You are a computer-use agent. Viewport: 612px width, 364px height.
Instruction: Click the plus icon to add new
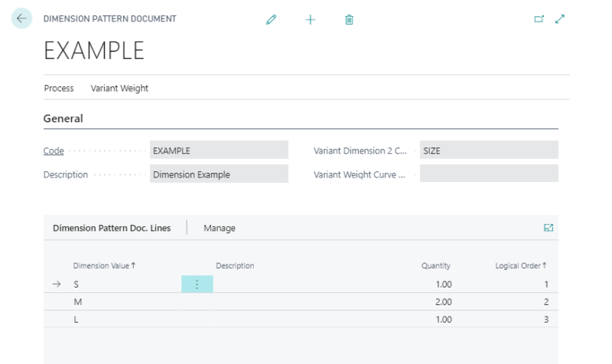pyautogui.click(x=310, y=19)
